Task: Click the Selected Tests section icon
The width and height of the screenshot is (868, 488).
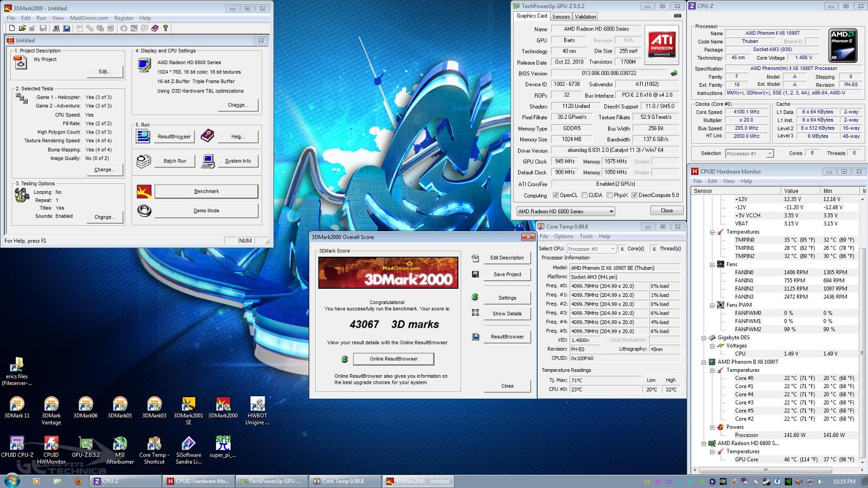Action: [x=22, y=98]
